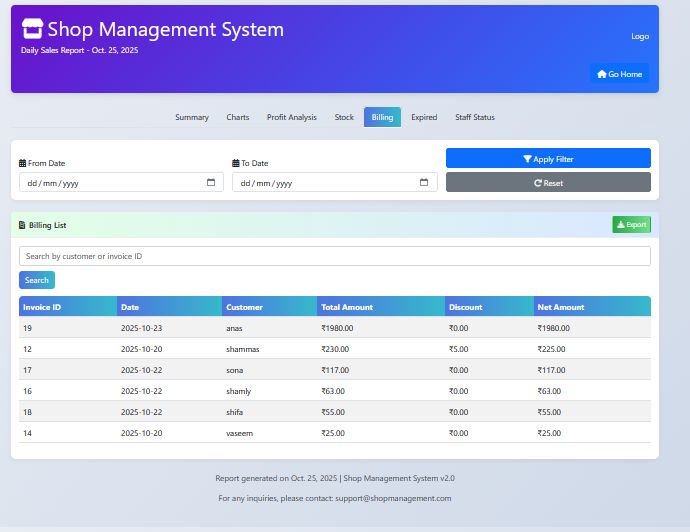This screenshot has height=532, width=690.
Task: Click customer name shammas
Action: 242,349
